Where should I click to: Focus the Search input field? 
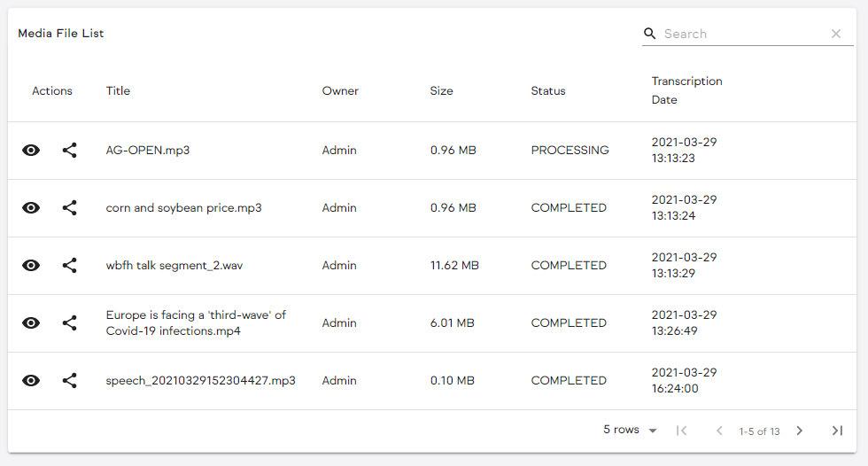(x=743, y=34)
